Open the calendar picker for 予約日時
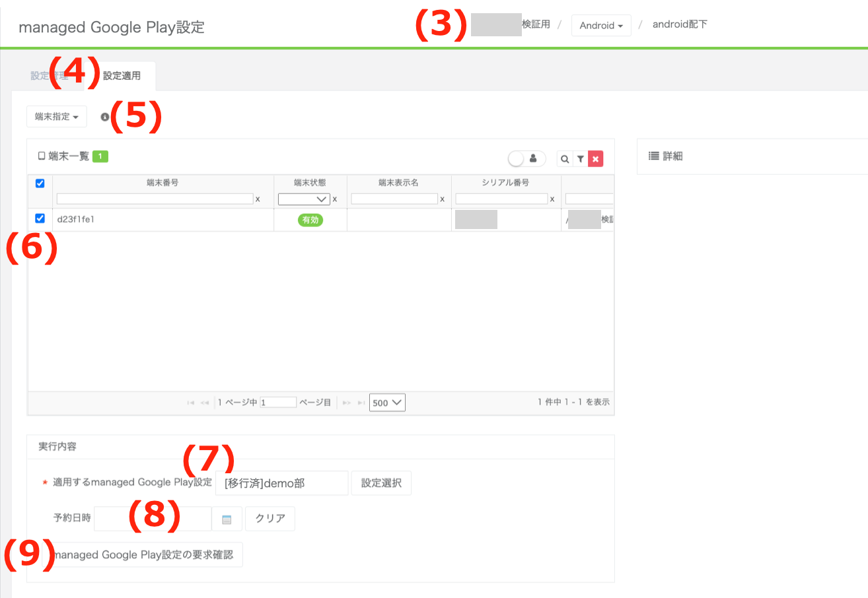This screenshot has height=598, width=868. pyautogui.click(x=227, y=519)
